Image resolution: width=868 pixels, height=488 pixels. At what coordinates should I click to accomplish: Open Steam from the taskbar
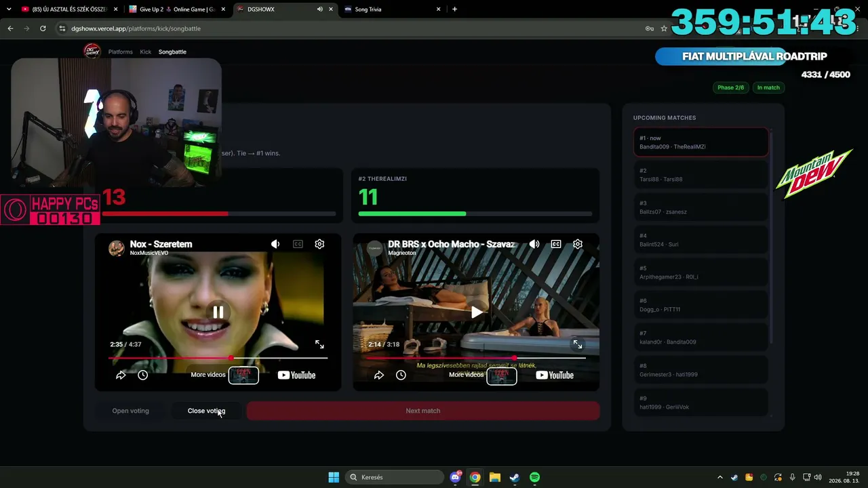515,477
